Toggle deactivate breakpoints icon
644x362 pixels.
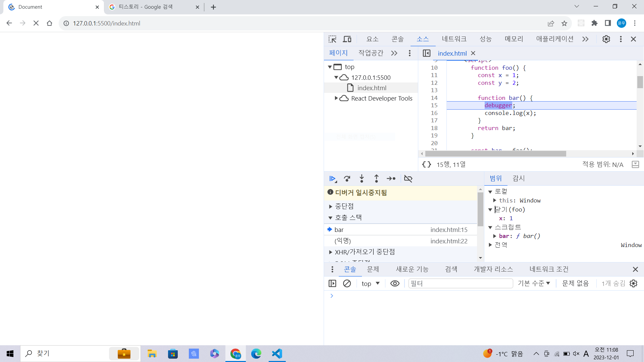pos(408,179)
